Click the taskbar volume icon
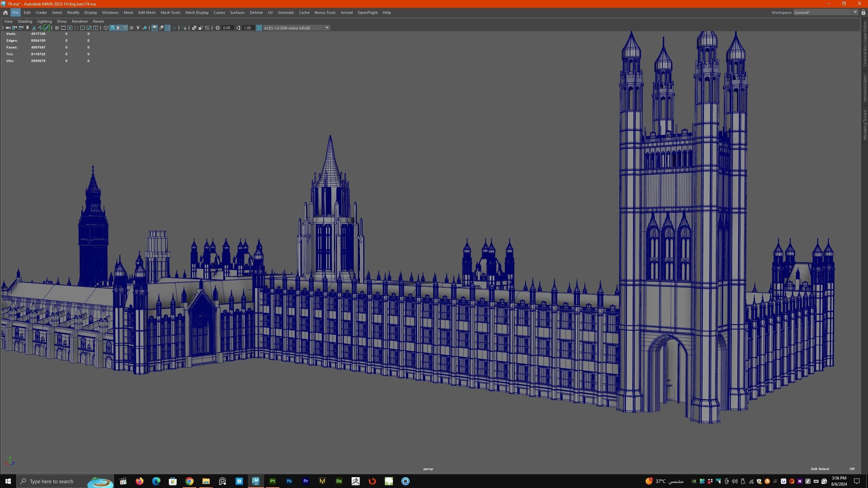 click(x=735, y=481)
